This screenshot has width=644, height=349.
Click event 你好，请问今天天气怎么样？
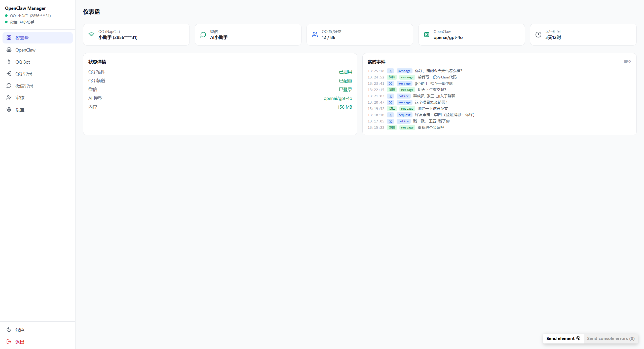[x=438, y=71]
